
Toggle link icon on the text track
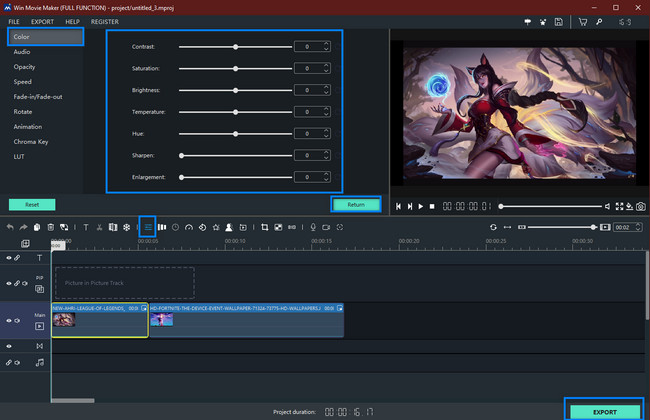click(x=17, y=258)
